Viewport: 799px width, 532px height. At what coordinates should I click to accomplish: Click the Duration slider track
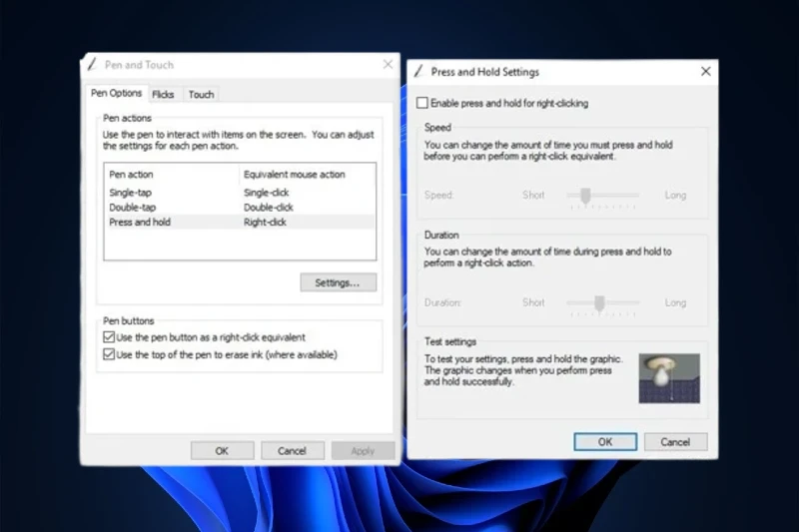(602, 302)
